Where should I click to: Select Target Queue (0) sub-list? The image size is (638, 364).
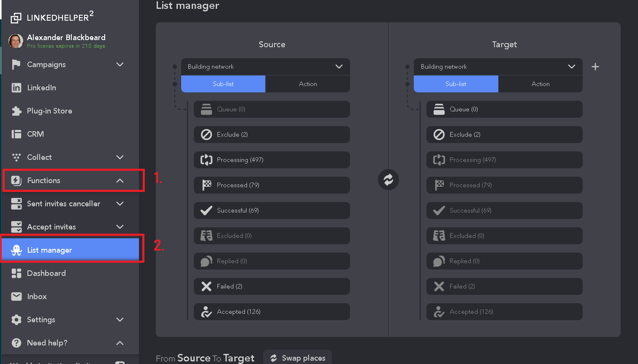click(505, 109)
